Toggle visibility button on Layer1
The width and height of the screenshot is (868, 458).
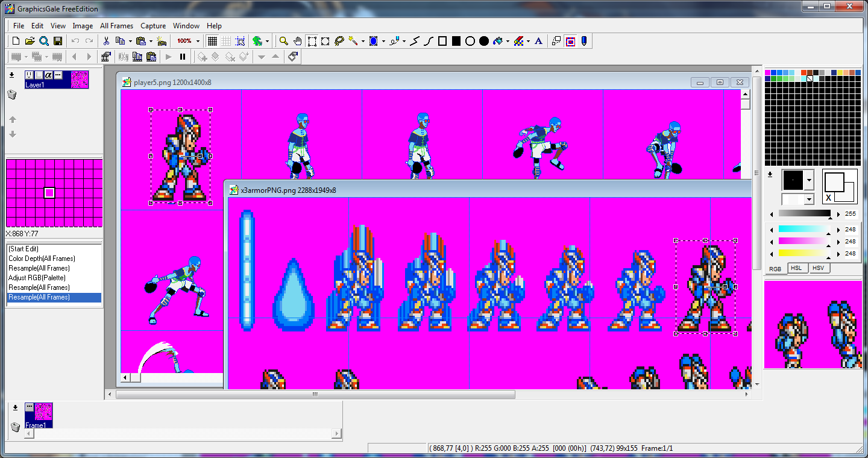(x=30, y=75)
